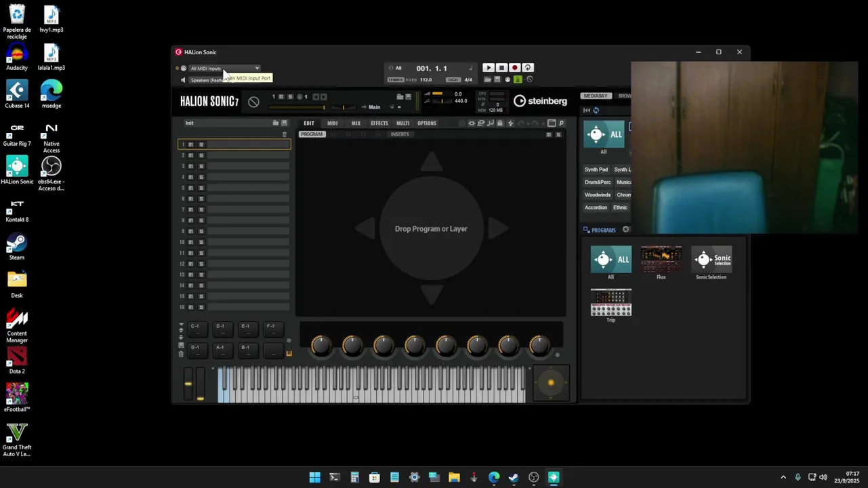Click the save program disk icon in header
Viewport: 868px width, 488px height.
pyautogui.click(x=409, y=97)
